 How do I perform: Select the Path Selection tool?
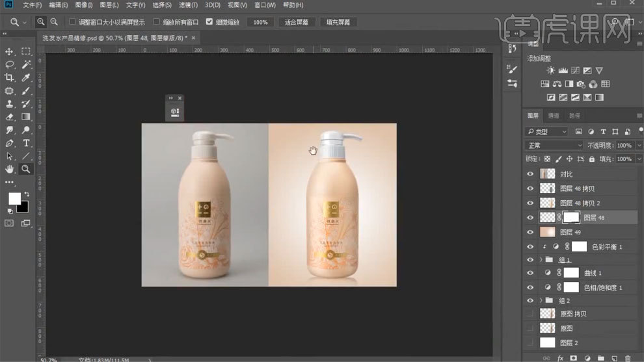[9, 157]
